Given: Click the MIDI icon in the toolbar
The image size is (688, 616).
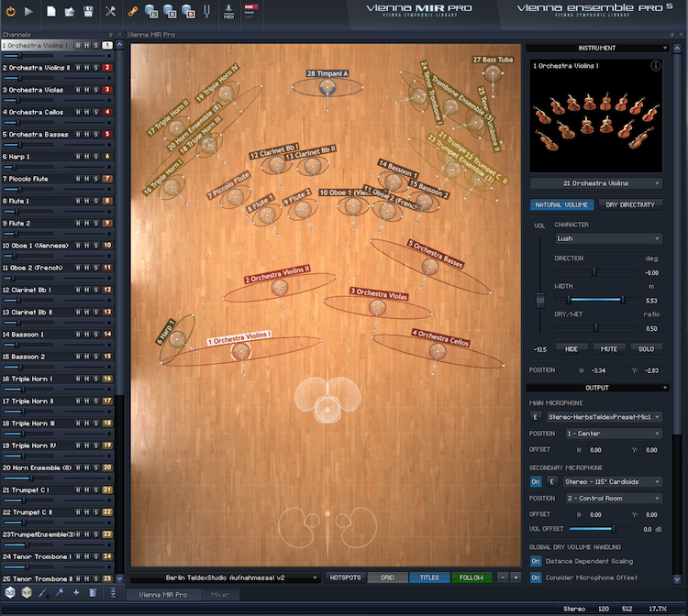Looking at the screenshot, I should point(228,11).
